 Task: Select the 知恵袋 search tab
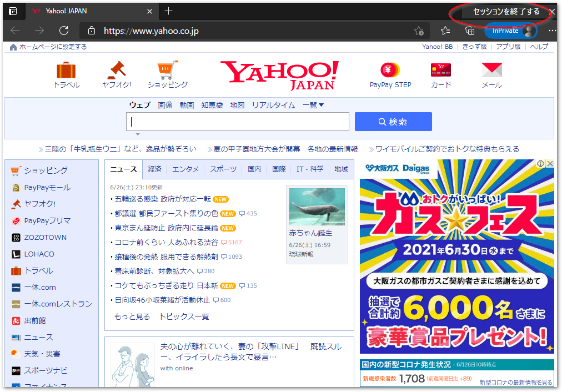(x=212, y=105)
